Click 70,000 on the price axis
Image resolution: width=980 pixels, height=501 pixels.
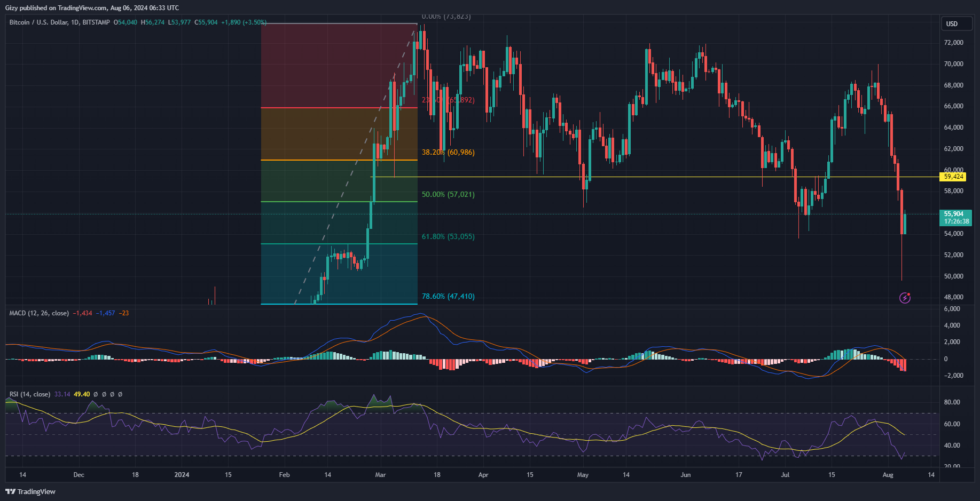[954, 64]
